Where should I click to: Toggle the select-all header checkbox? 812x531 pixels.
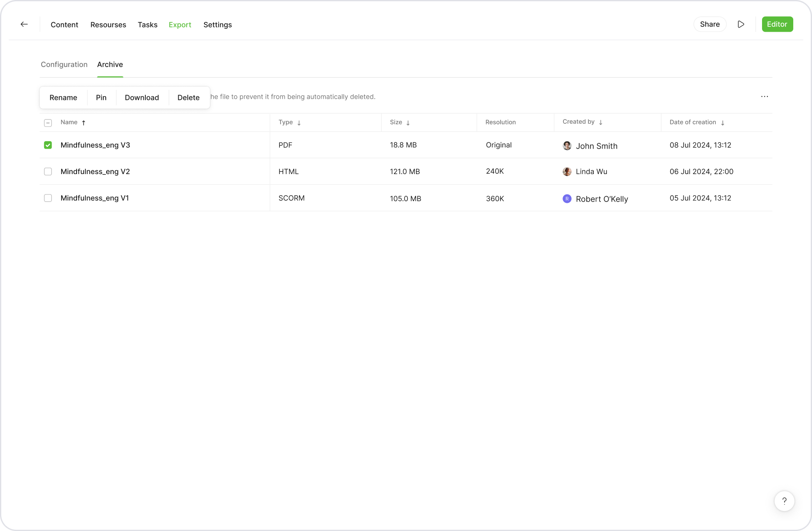coord(48,123)
